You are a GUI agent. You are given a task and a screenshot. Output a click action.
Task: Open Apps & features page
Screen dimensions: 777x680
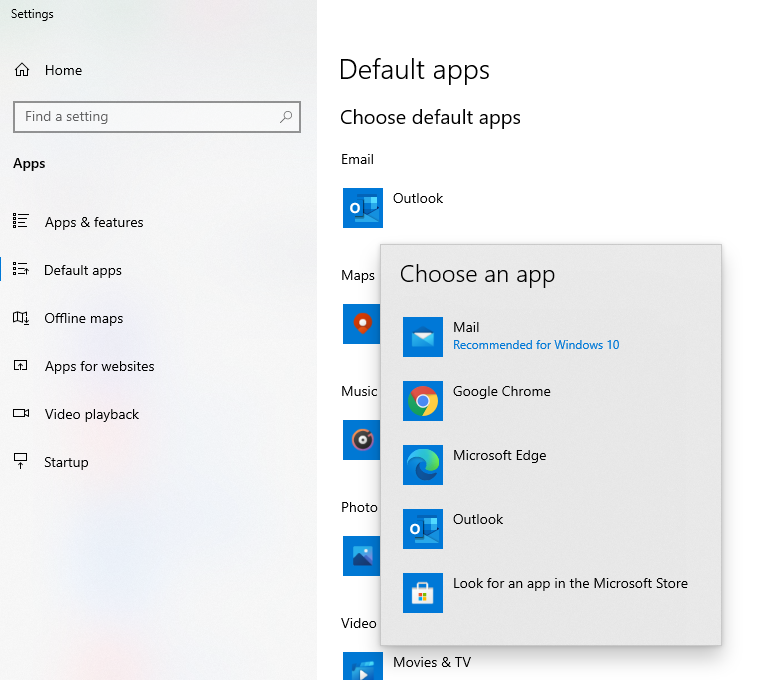[x=159, y=222]
